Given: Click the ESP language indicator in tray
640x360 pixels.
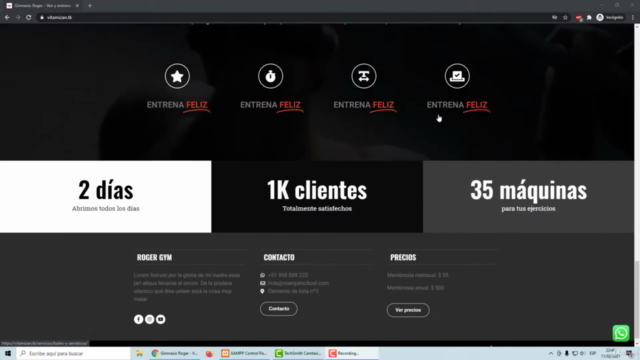Looking at the screenshot, I should [x=593, y=353].
